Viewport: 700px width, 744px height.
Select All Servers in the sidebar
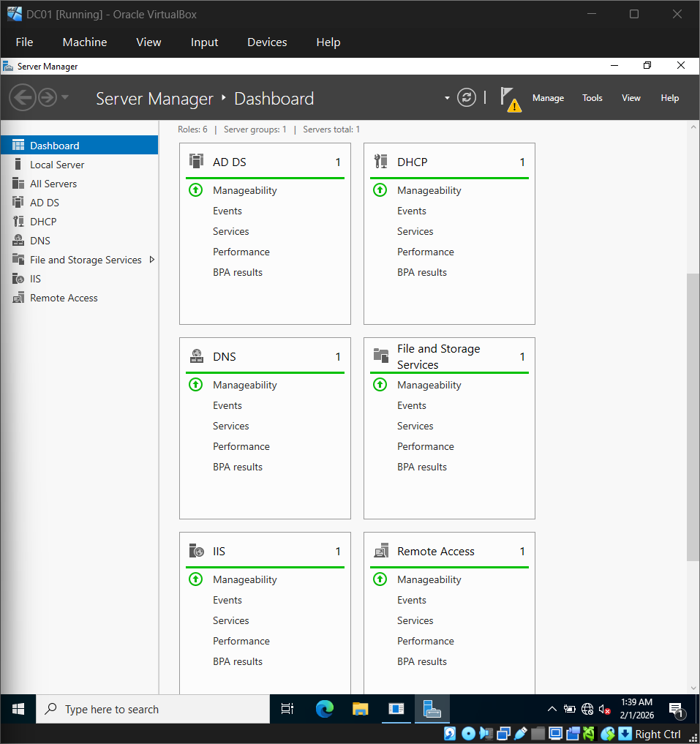[x=79, y=184]
